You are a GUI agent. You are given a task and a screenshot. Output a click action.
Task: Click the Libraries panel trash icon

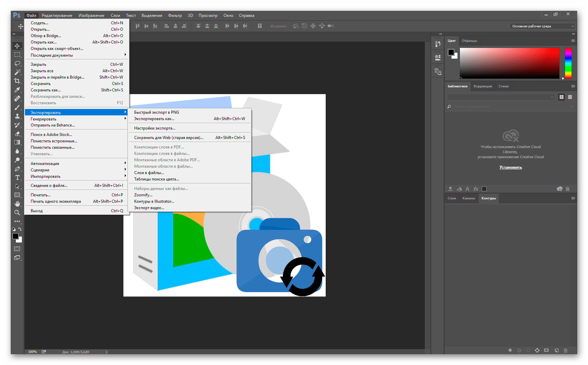pos(567,189)
